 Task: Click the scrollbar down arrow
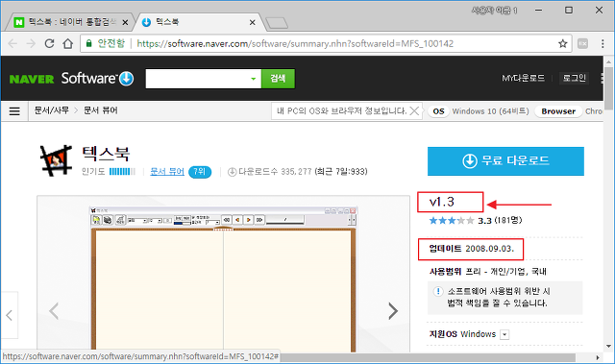click(x=608, y=346)
